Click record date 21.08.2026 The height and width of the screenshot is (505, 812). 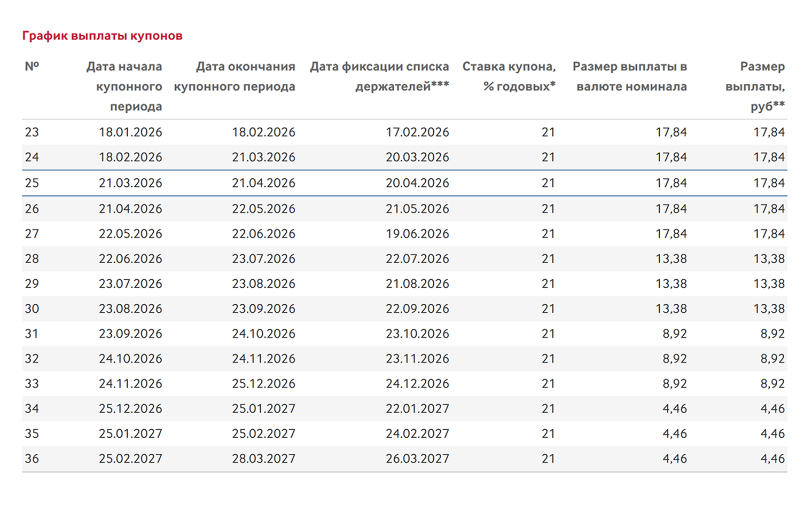point(417,284)
